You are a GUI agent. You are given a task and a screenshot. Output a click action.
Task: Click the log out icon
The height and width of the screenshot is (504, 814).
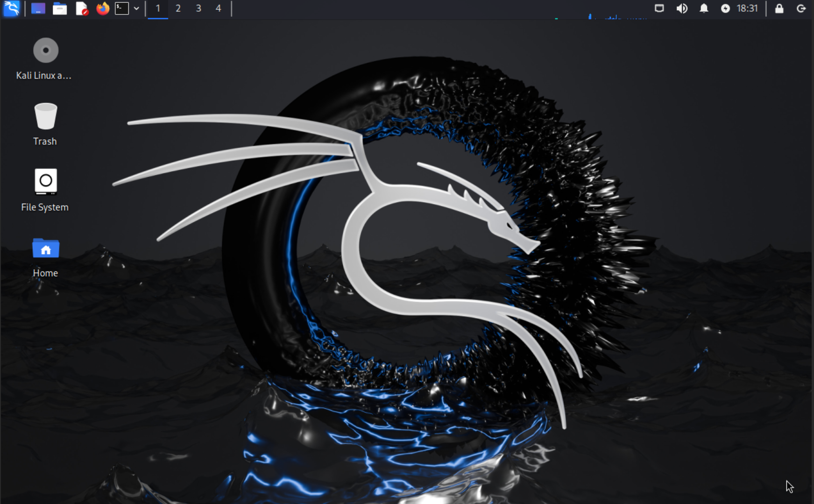pos(801,8)
